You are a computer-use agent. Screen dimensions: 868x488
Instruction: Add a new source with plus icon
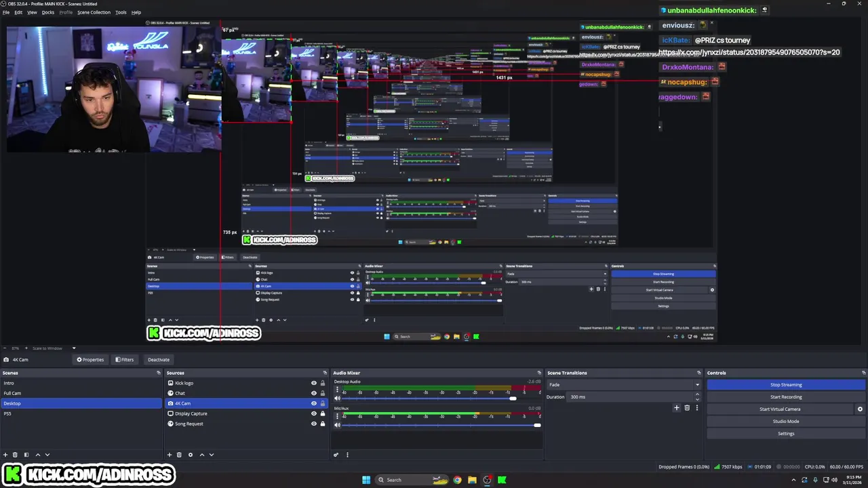click(170, 455)
